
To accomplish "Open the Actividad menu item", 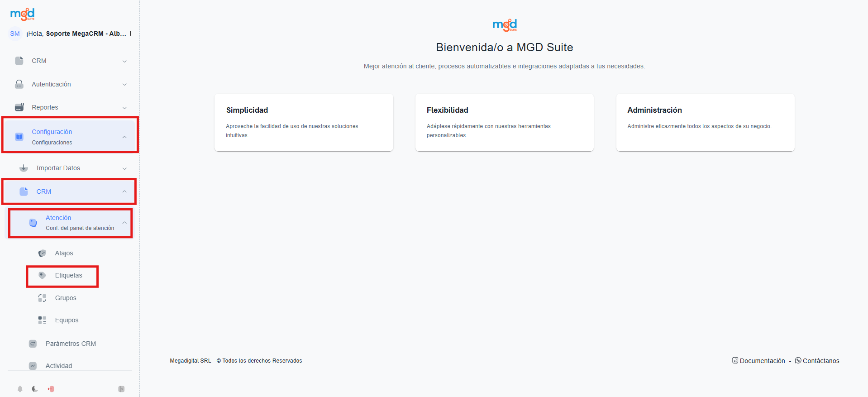I will pos(59,366).
